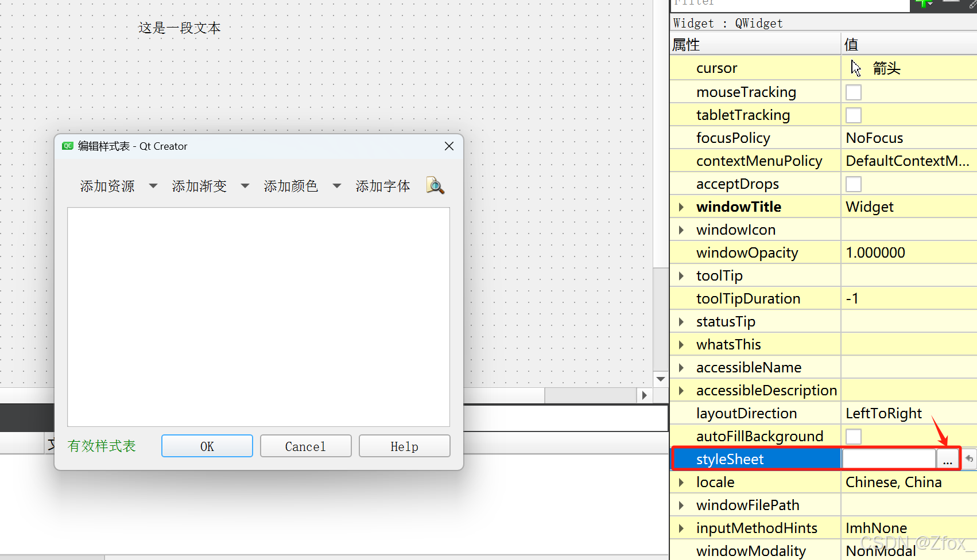Click the DefaultContextM... value
This screenshot has width=977, height=560.
pyautogui.click(x=908, y=161)
